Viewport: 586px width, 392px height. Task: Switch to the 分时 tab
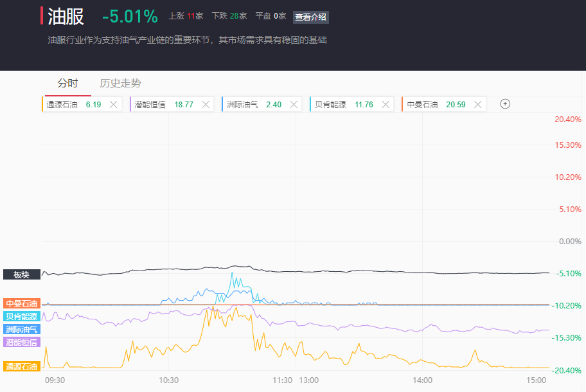[x=67, y=83]
